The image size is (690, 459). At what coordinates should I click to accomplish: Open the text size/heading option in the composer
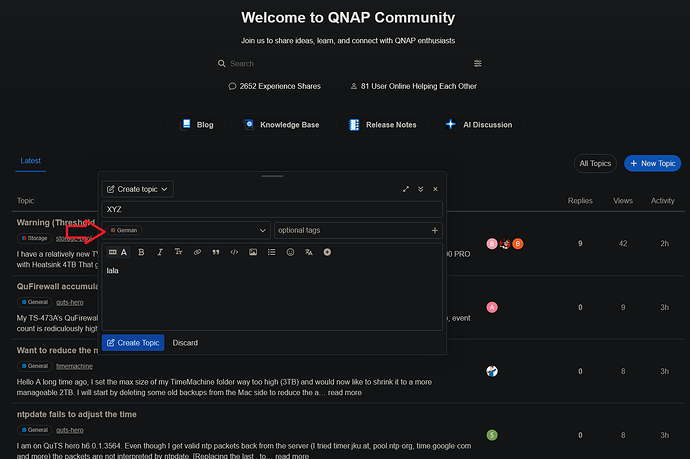click(x=178, y=252)
